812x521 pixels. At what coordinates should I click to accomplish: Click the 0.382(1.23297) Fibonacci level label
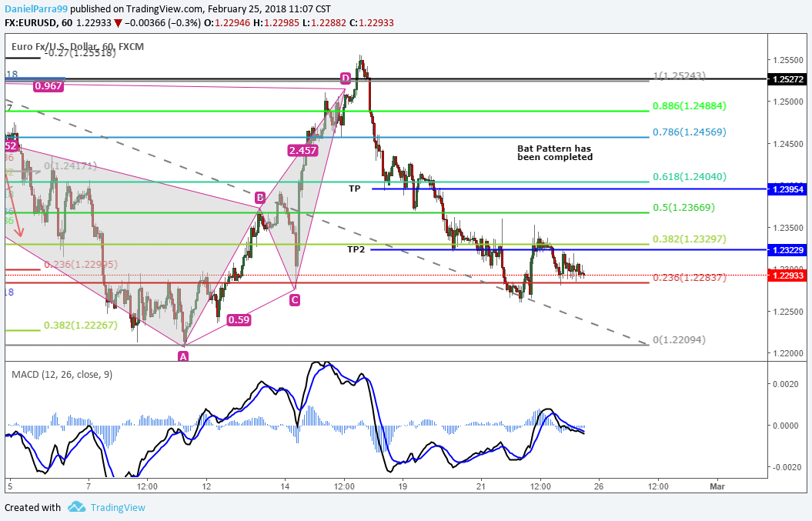(x=690, y=239)
